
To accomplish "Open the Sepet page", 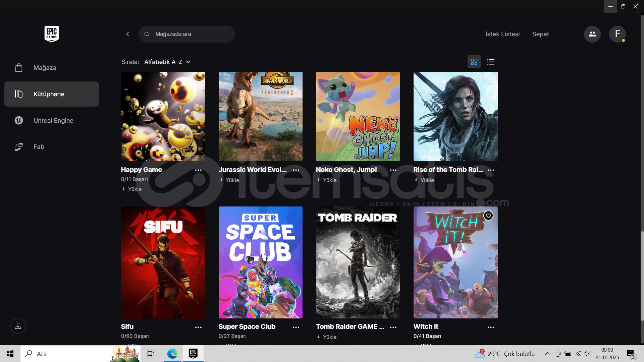I will (540, 34).
